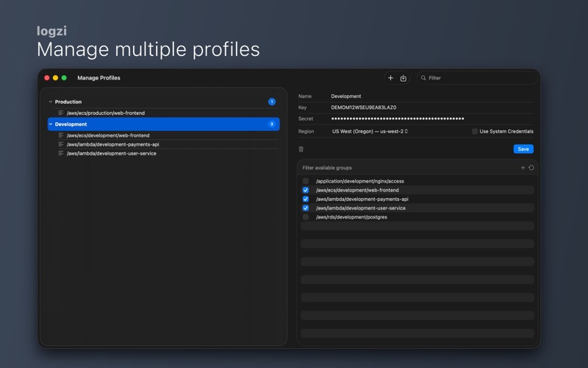Click log icon beside development-payments-api in sidebar

(x=61, y=144)
